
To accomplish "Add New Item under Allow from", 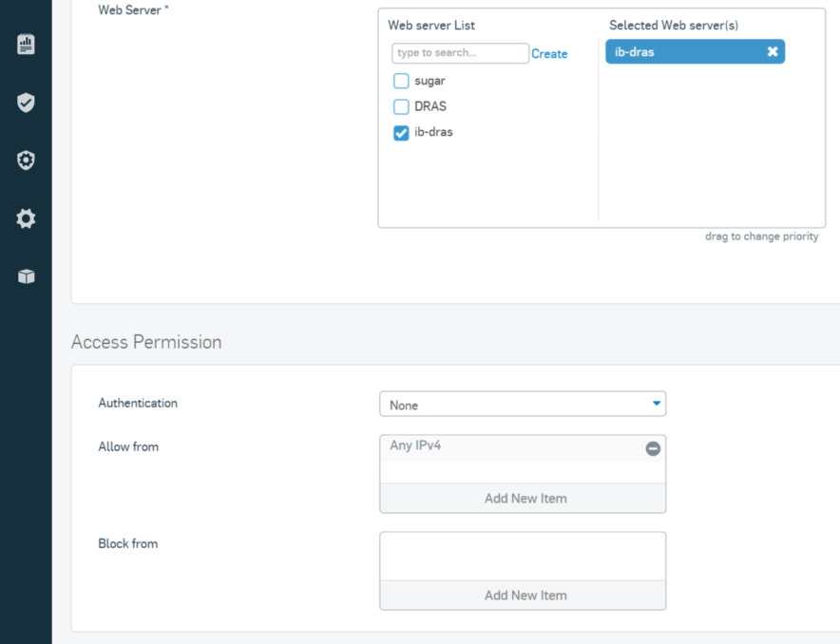I will coord(523,499).
